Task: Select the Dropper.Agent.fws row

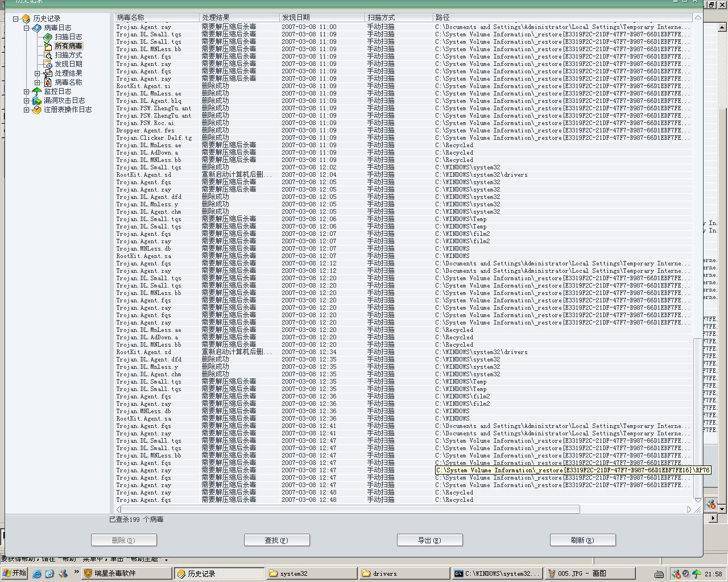Action: (404, 131)
